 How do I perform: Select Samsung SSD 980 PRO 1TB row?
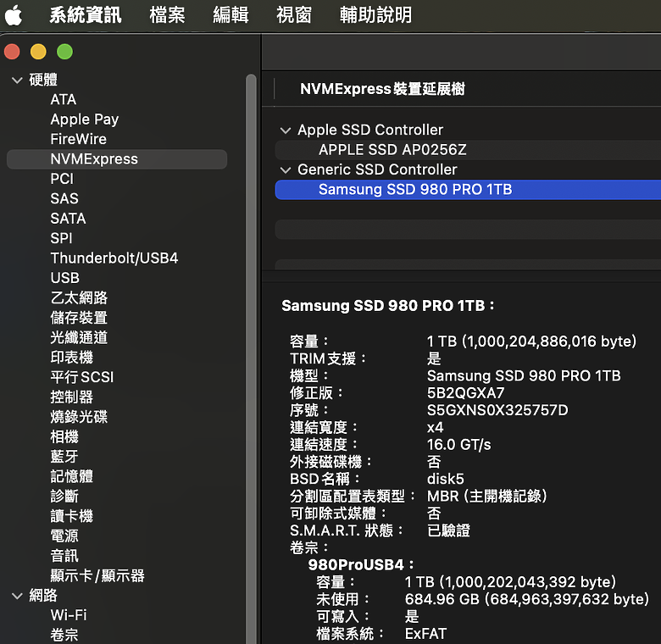tap(468, 190)
